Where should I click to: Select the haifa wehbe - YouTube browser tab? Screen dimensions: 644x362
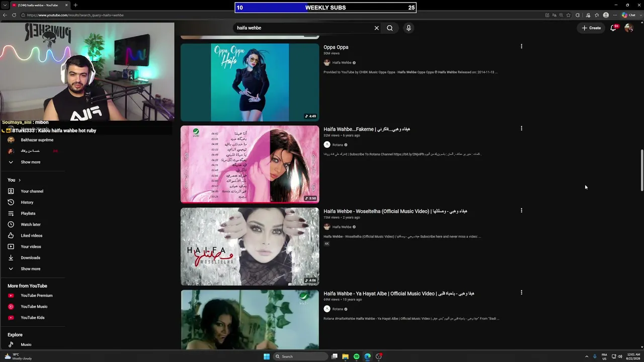point(39,5)
